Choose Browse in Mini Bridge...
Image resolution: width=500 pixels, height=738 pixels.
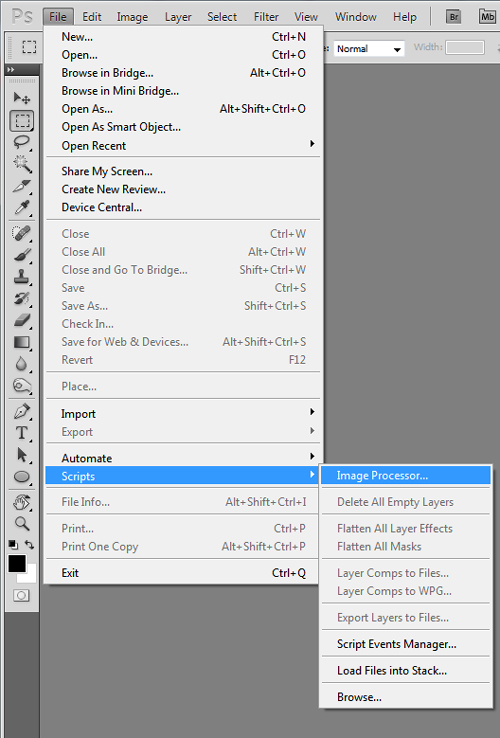click(x=183, y=91)
